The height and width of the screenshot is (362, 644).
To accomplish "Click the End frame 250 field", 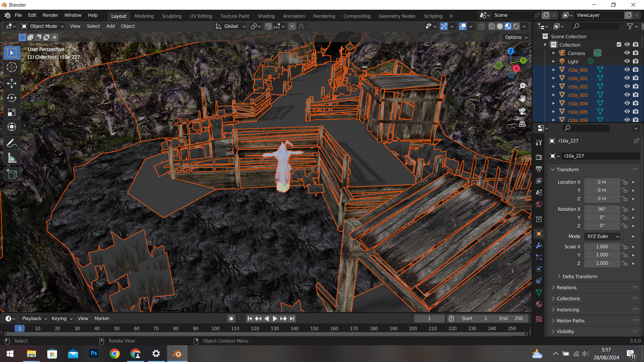I will pos(511,319).
